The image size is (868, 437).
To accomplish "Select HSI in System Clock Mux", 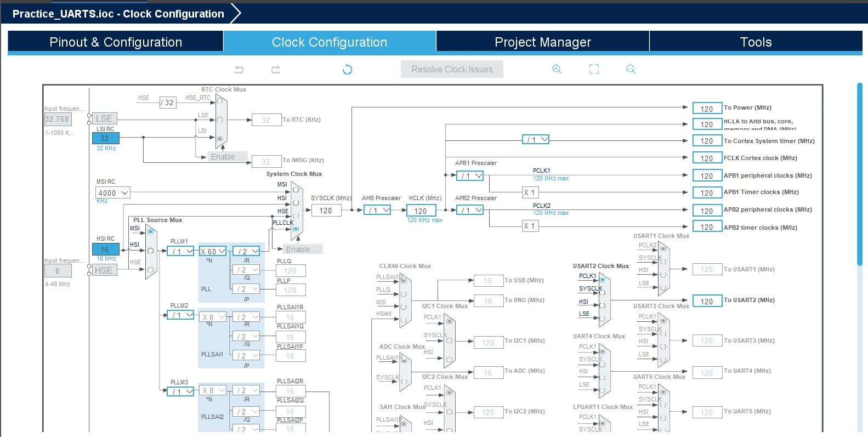I will pos(296,203).
